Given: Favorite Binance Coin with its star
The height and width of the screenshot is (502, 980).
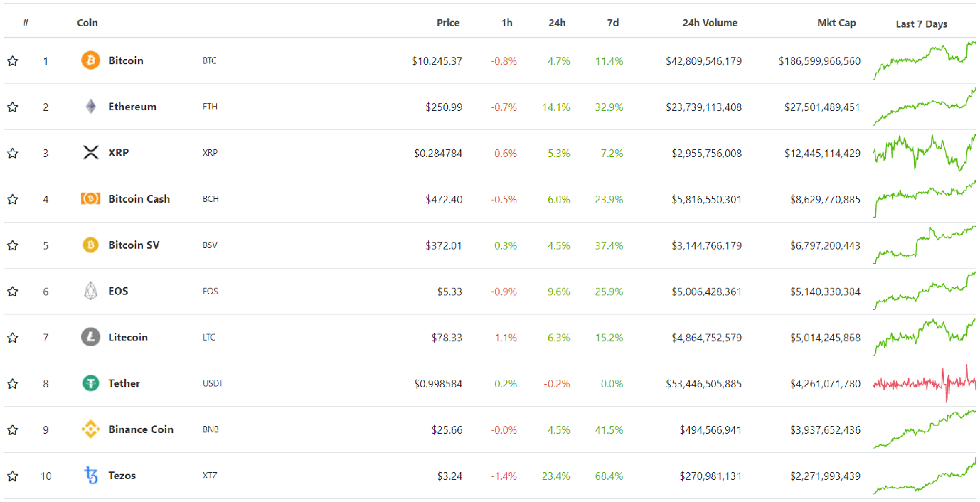Looking at the screenshot, I should tap(12, 429).
